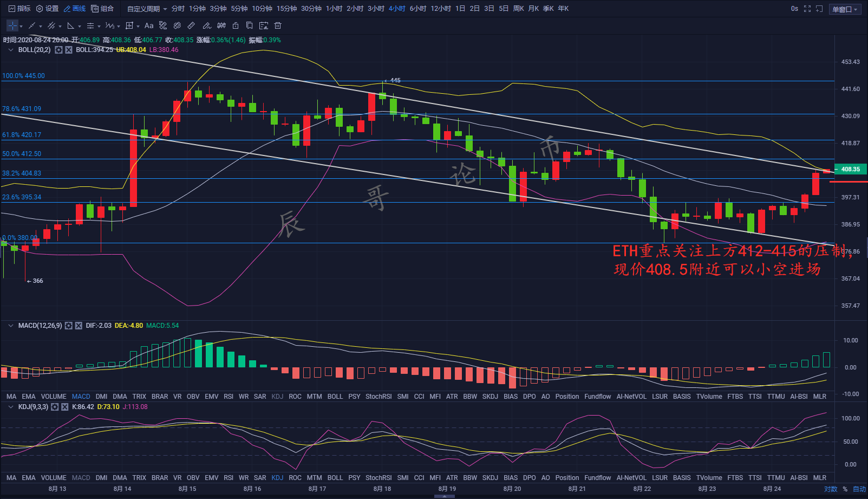Click the dashed-frame edit toolbar icon

(264, 25)
